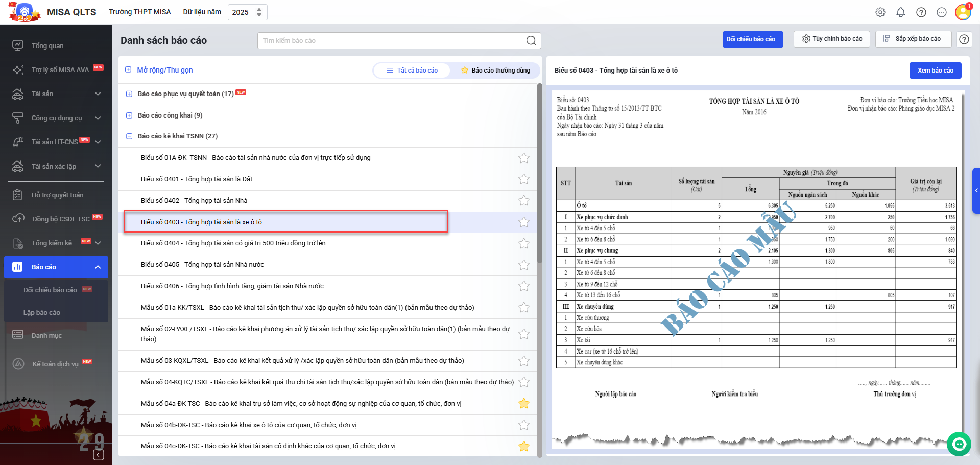980x465 pixels.
Task: Select Lập báo cáo submenu item
Action: tap(42, 312)
